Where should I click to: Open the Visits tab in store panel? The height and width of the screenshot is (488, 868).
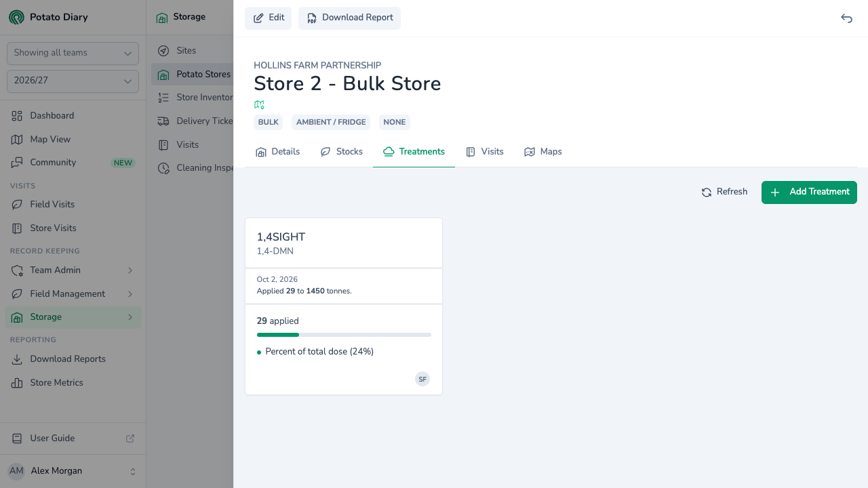(485, 152)
